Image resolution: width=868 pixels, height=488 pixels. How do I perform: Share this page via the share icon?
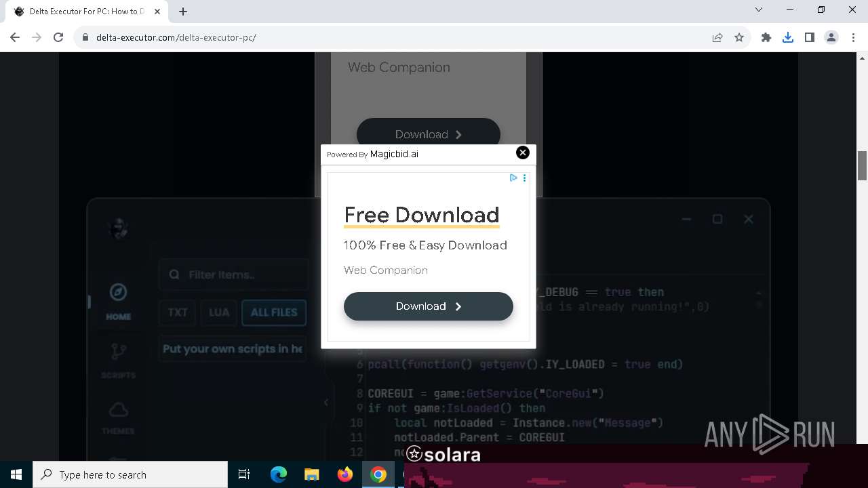717,37
